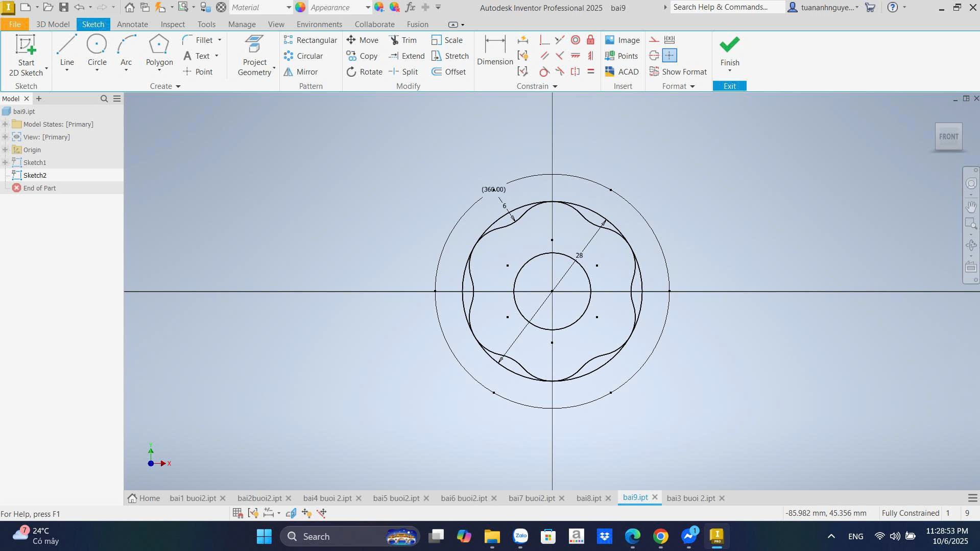Click the Appearance color wheel swatch
Image resolution: width=980 pixels, height=551 pixels.
point(300,7)
